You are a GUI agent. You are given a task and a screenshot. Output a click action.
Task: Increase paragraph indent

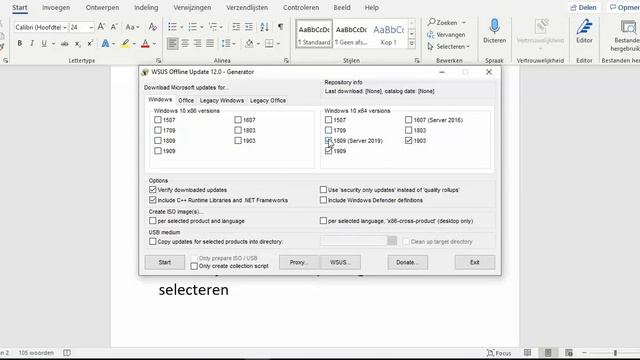tap(249, 27)
